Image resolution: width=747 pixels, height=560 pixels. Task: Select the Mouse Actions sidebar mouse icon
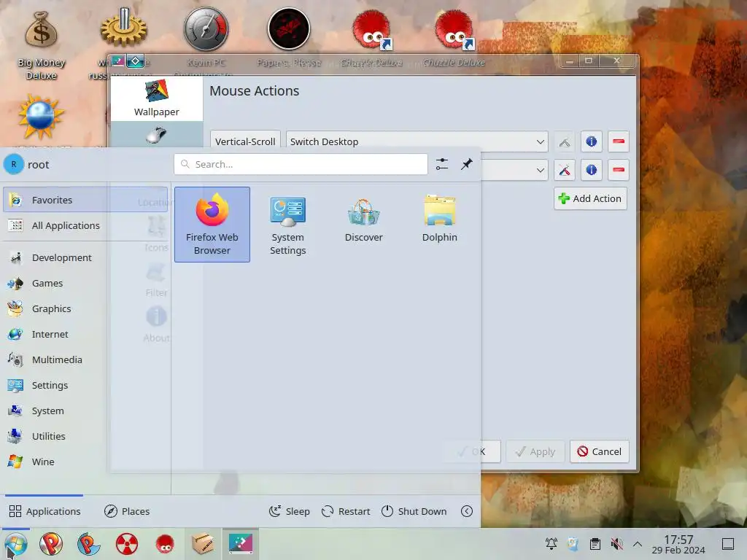click(157, 135)
